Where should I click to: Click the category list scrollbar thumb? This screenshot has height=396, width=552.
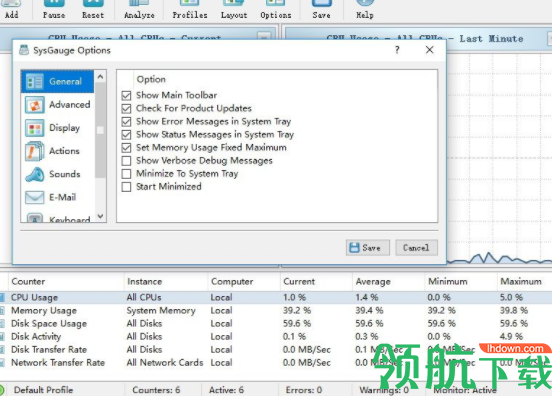100,130
